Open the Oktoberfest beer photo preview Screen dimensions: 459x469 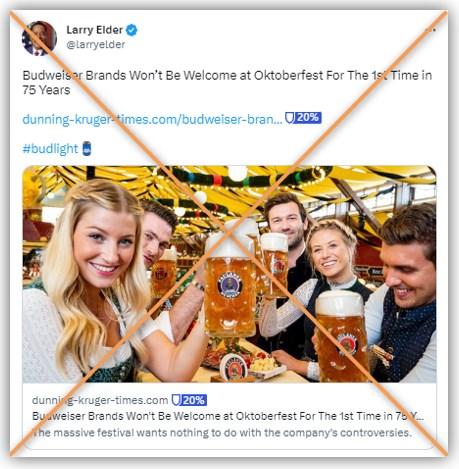(x=229, y=274)
